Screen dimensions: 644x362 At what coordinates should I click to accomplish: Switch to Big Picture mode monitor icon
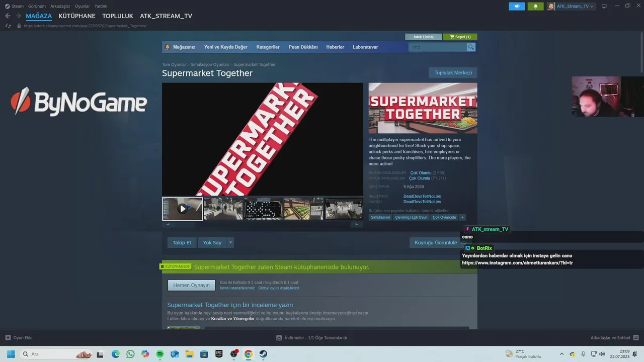[604, 6]
